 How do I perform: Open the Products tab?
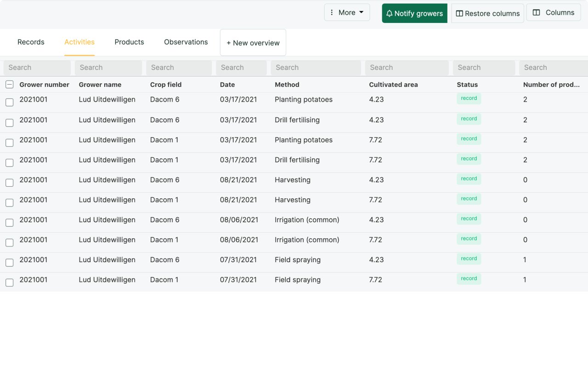coord(129,42)
